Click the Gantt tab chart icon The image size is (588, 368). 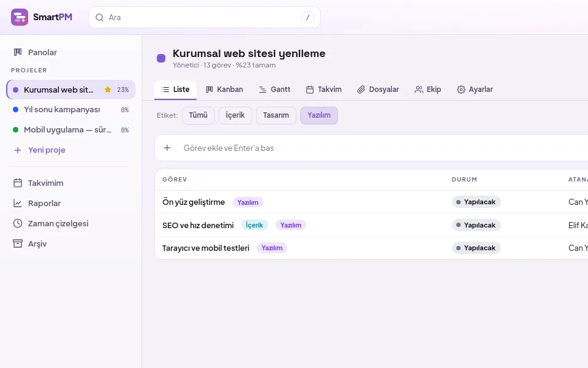click(263, 90)
